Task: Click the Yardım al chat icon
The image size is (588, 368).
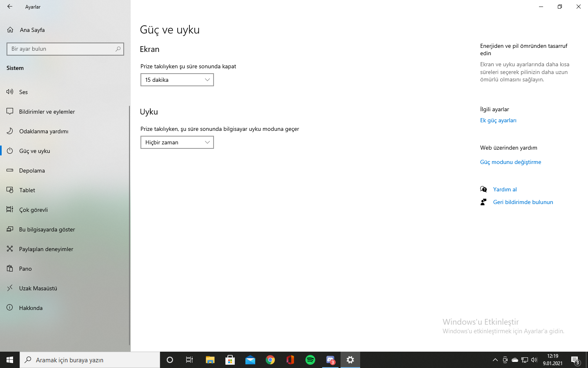Action: click(x=483, y=189)
